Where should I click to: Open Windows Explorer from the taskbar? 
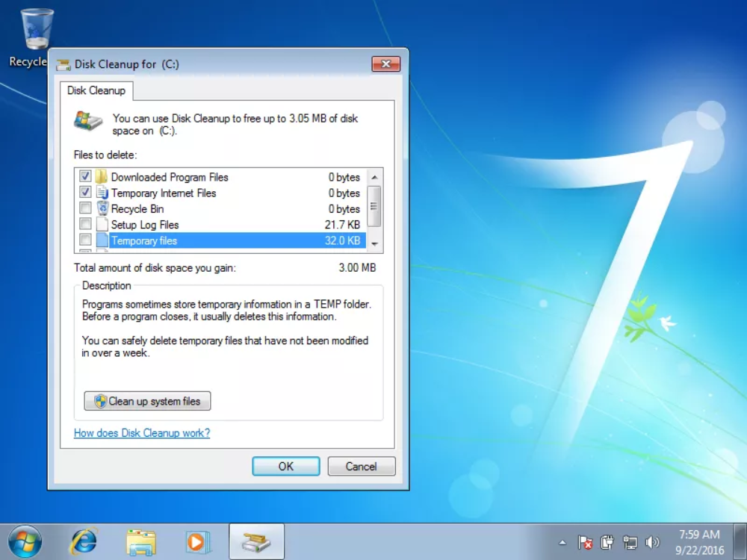[140, 541]
